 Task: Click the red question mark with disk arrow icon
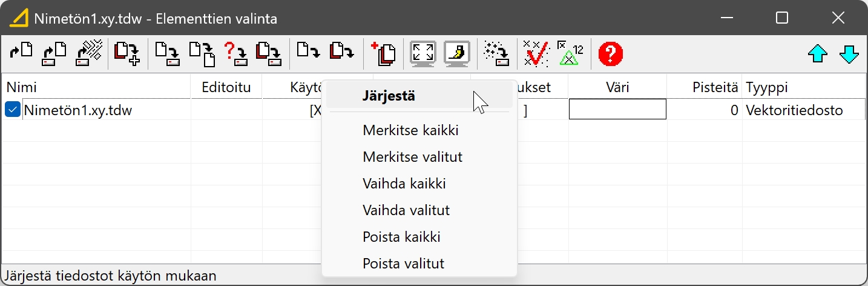[235, 53]
